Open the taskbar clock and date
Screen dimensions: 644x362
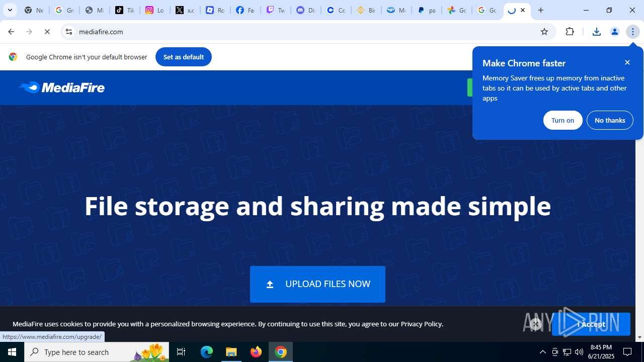[x=601, y=352]
